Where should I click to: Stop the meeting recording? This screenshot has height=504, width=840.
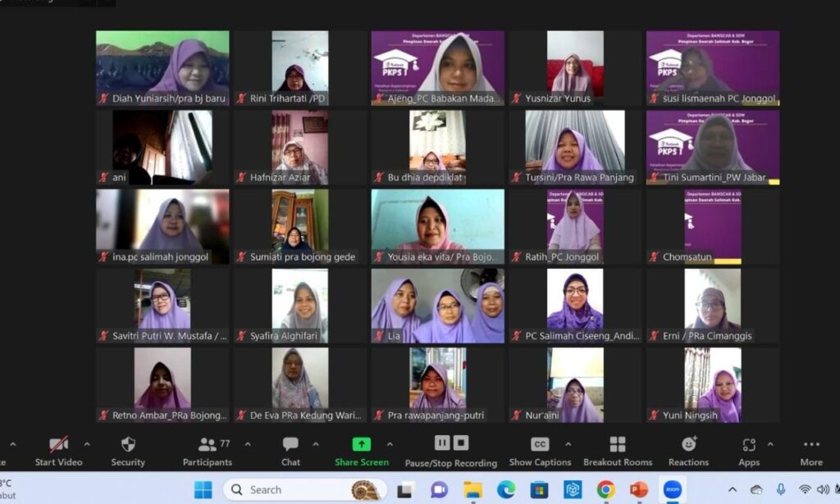(x=461, y=443)
